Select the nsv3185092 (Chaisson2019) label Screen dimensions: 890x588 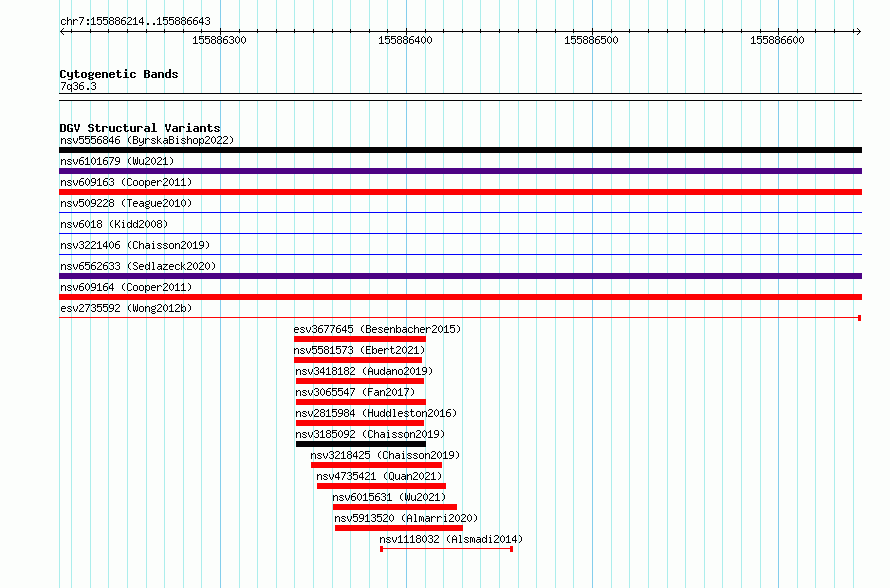point(370,434)
